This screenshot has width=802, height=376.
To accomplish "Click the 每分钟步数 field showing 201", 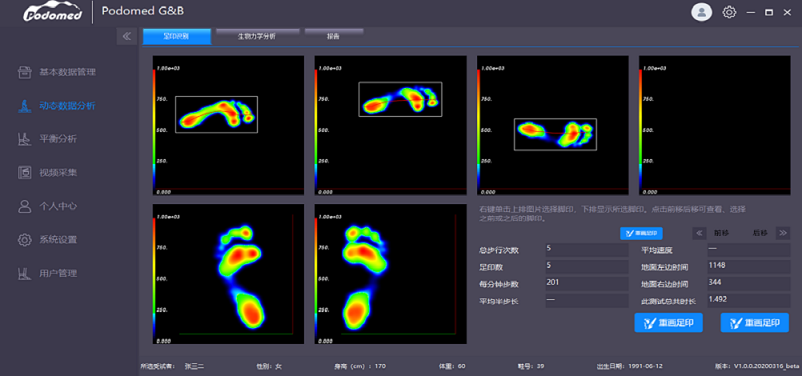I will coord(587,284).
